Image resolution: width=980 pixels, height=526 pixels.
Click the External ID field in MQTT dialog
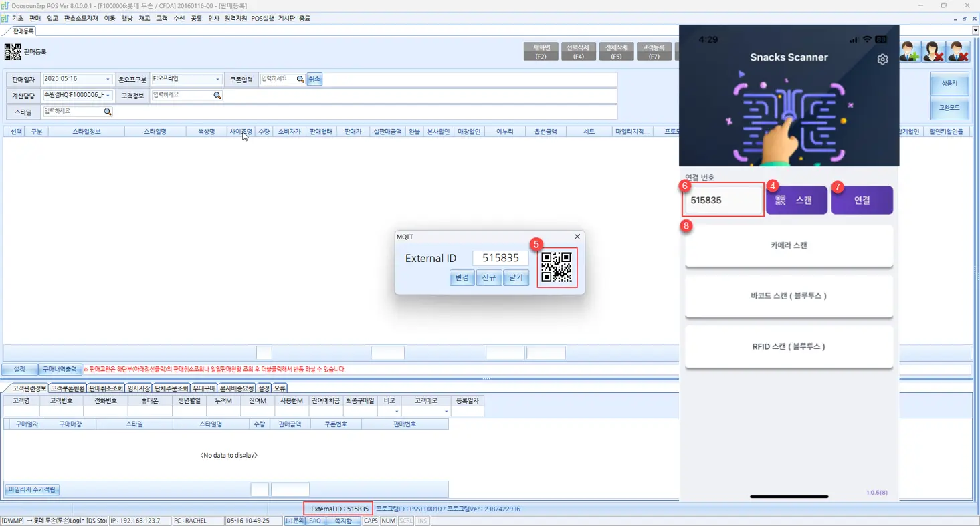coord(500,258)
